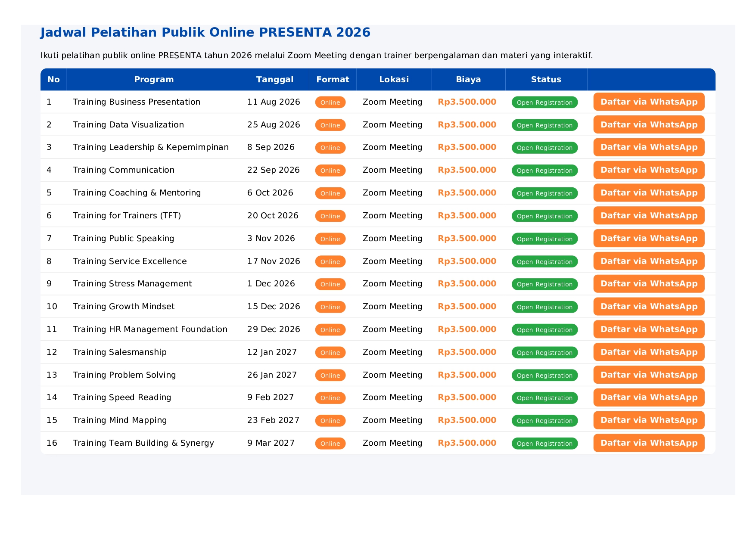Click the Tanggal column header
Screen dimensions: 756x534
[x=275, y=80]
